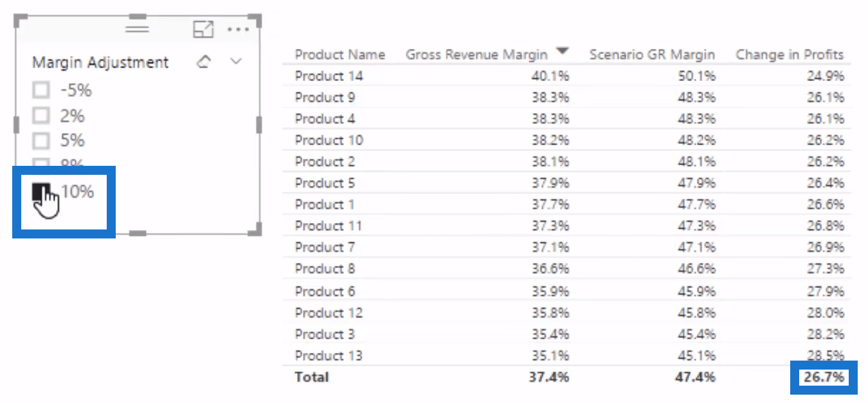Check the 2% margin option
868x403 pixels.
(x=41, y=116)
